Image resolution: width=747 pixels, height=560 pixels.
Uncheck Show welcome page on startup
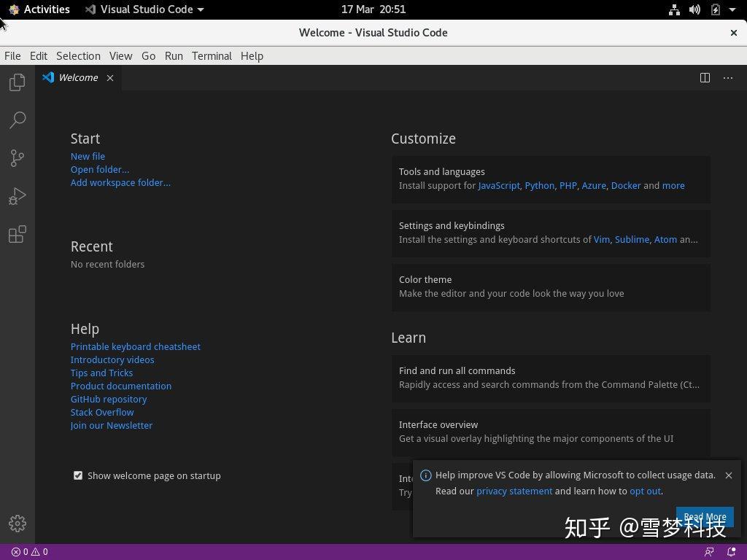click(x=78, y=475)
